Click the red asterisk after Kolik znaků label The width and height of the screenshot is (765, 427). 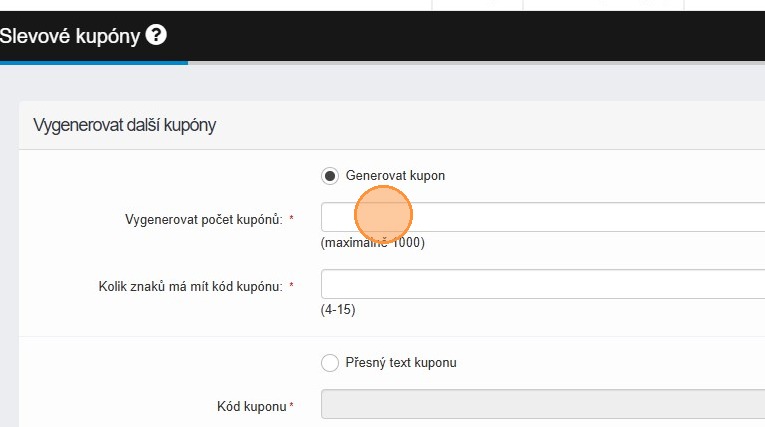click(291, 286)
